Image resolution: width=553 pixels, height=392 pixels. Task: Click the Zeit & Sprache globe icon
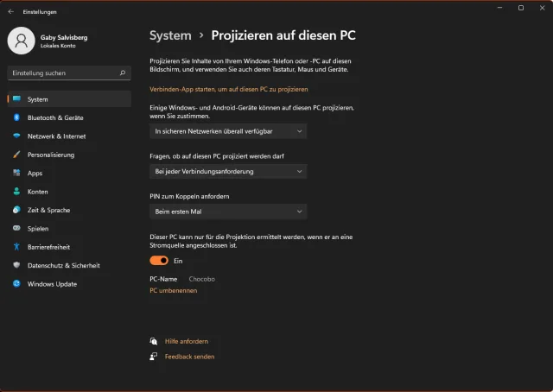pos(16,210)
